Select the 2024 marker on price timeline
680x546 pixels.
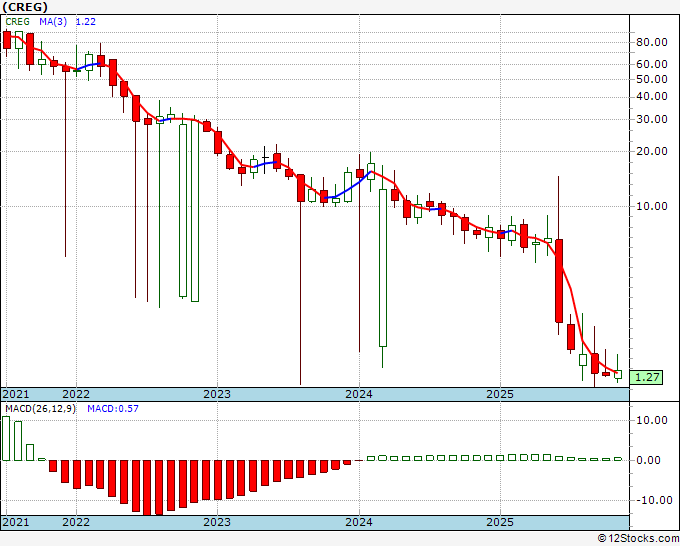coord(359,394)
